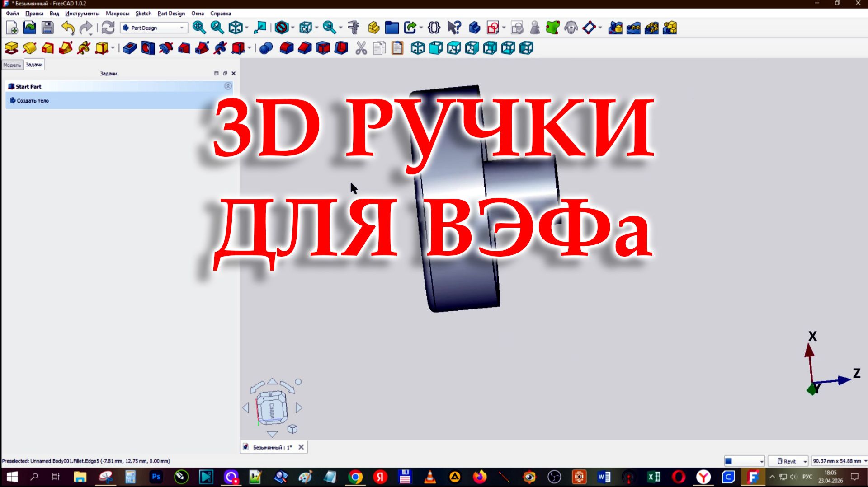Apply the Fillet dress-up tool
Screen dimensions: 868x487
[x=286, y=48]
